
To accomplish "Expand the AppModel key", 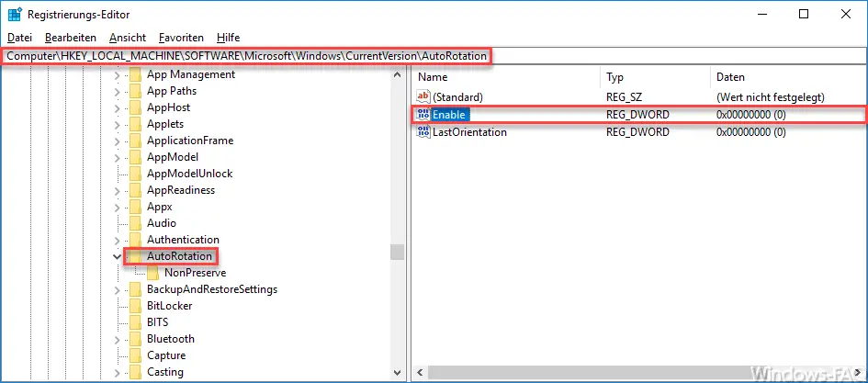I will [117, 157].
